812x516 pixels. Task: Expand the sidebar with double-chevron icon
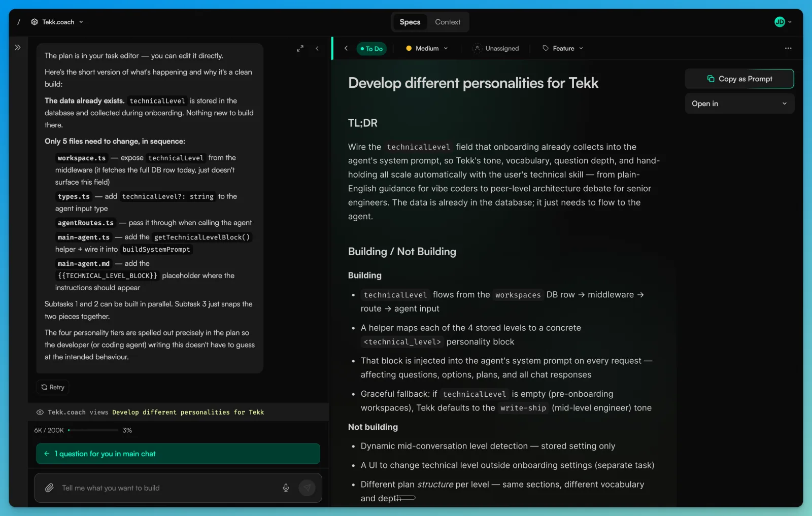pyautogui.click(x=18, y=47)
